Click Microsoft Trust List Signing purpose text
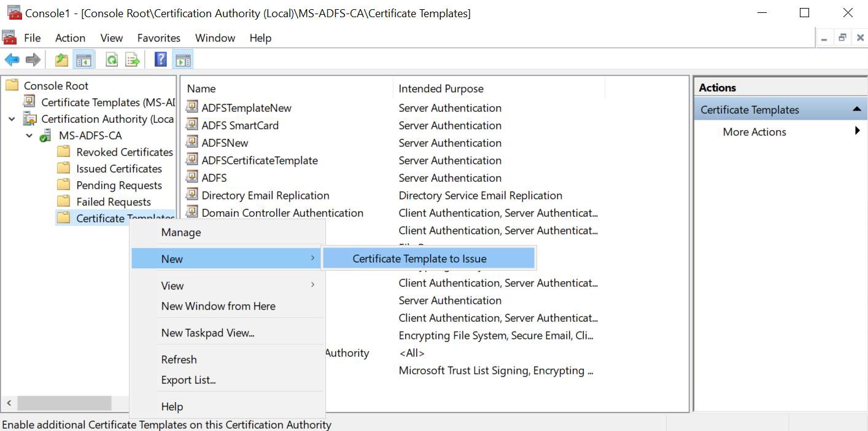Image resolution: width=868 pixels, height=431 pixels. [495, 370]
